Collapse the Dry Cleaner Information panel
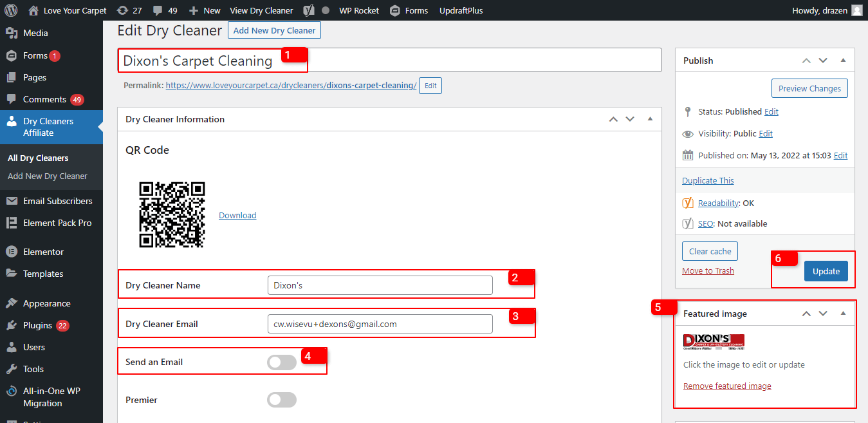Image resolution: width=868 pixels, height=423 pixels. click(650, 119)
